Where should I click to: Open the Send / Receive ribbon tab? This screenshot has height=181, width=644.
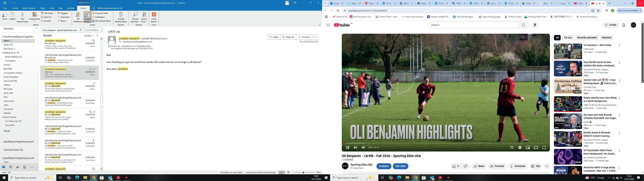(x=29, y=8)
